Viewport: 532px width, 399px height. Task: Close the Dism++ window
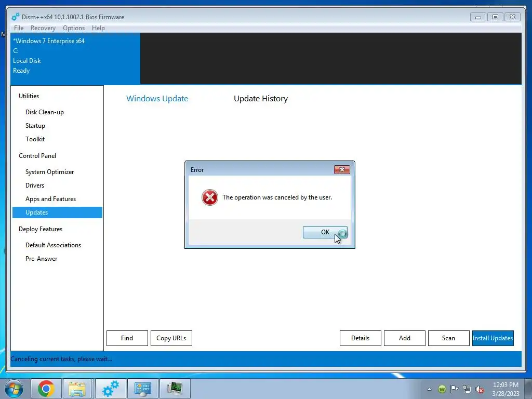click(512, 17)
